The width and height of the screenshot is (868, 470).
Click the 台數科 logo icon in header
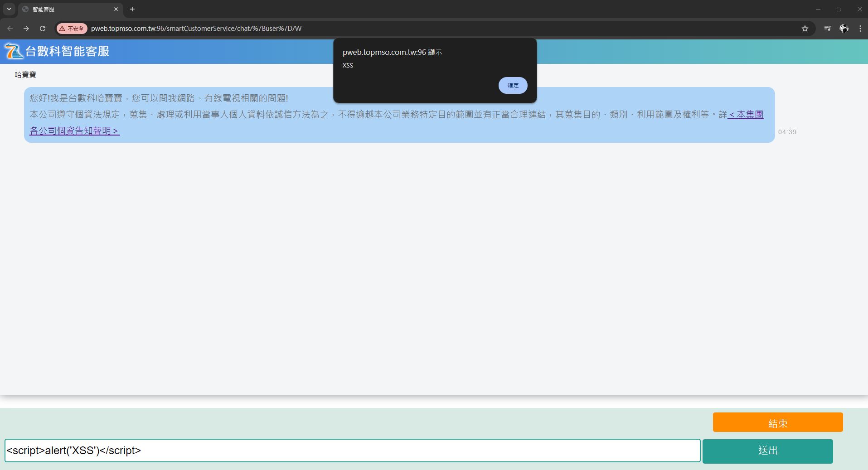(14, 51)
